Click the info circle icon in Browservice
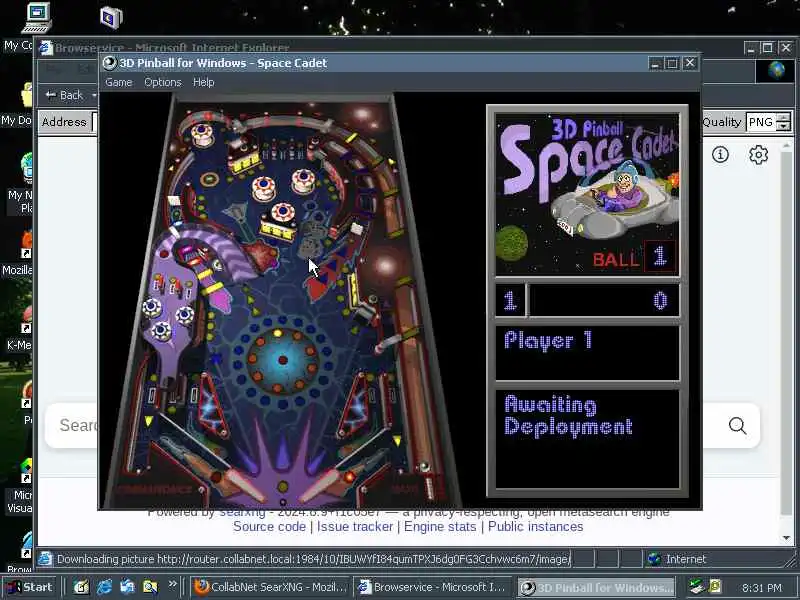Screen dimensions: 800x600 [x=720, y=154]
